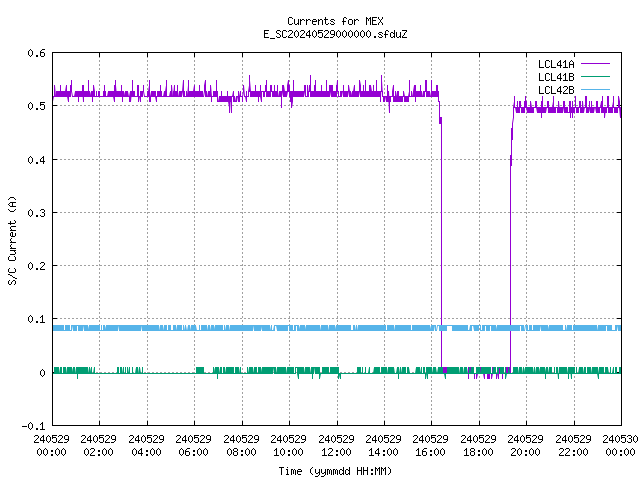
Task: Pick the green line sample beside LCL41B
Action: [595, 76]
